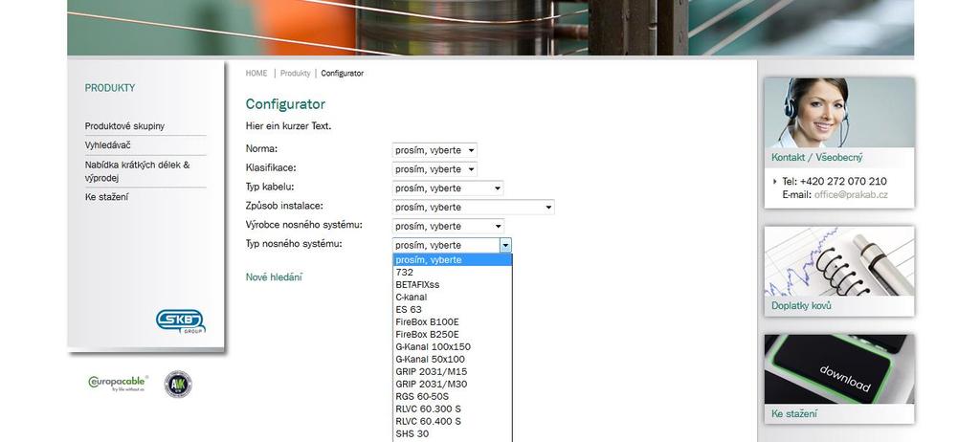980x442 pixels.
Task: Click the Configurator page heading
Action: click(285, 104)
